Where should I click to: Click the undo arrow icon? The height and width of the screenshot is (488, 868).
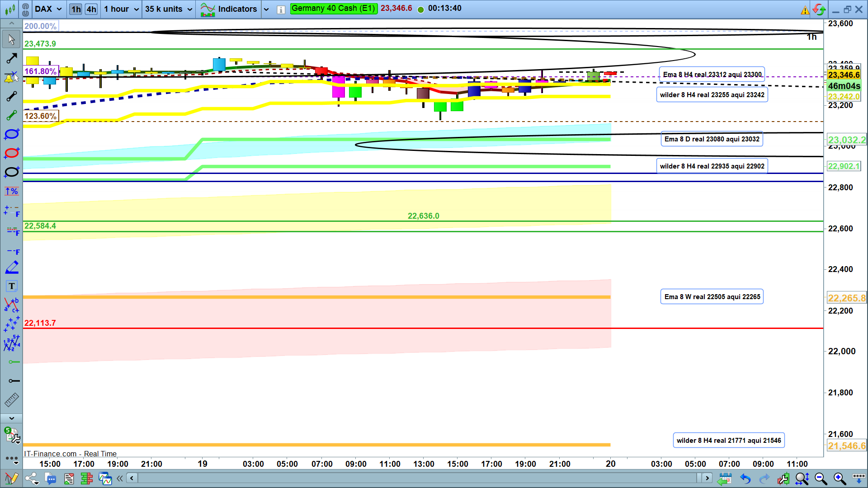click(x=745, y=478)
